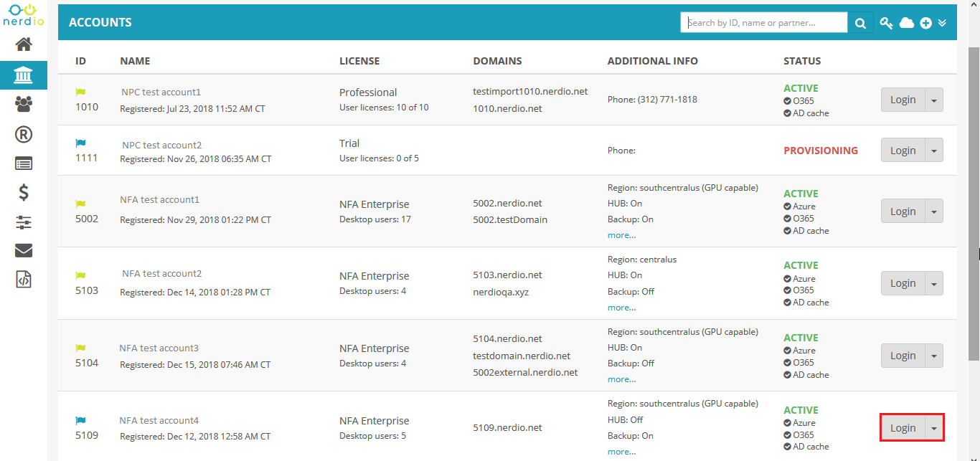Open Login dropdown arrow for NFA test account2
The width and height of the screenshot is (980, 461).
pyautogui.click(x=934, y=283)
